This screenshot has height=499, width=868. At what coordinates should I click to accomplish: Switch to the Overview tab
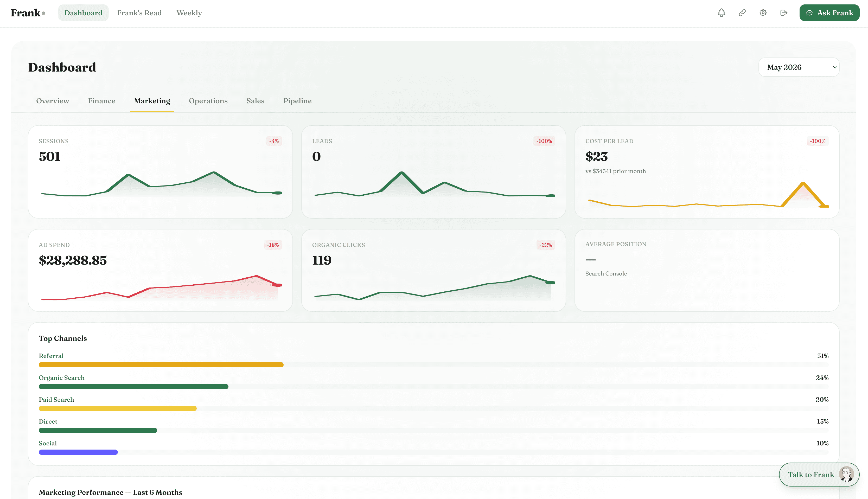click(53, 101)
